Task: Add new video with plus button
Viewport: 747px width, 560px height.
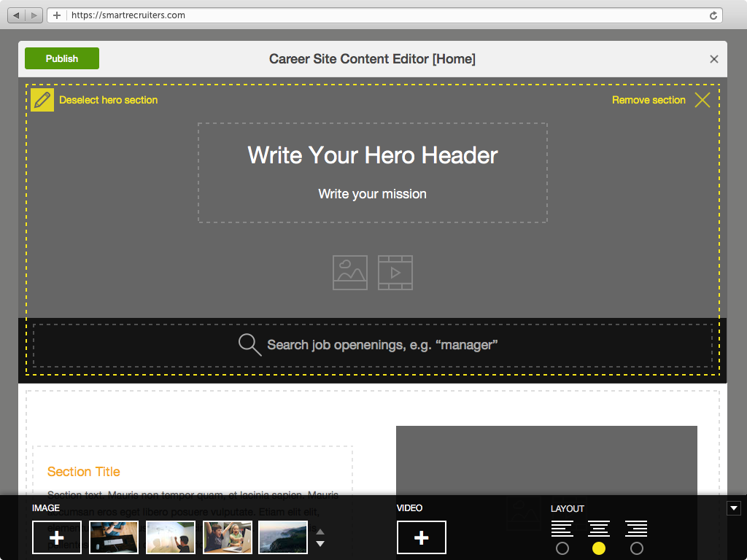Action: [x=422, y=537]
